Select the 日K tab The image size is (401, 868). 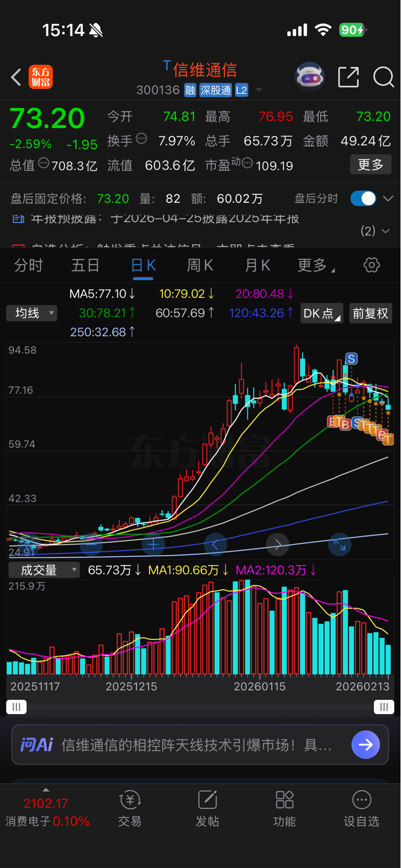click(143, 265)
